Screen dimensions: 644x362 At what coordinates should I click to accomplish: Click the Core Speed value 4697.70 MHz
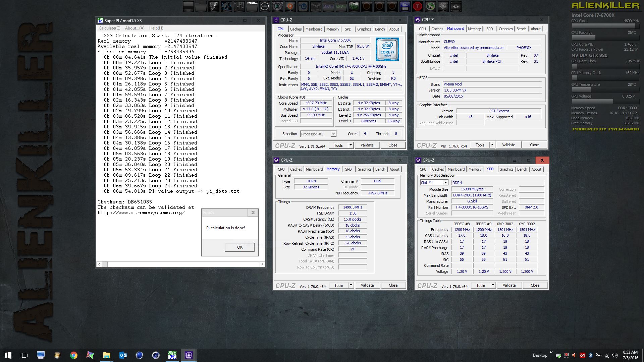pyautogui.click(x=316, y=103)
